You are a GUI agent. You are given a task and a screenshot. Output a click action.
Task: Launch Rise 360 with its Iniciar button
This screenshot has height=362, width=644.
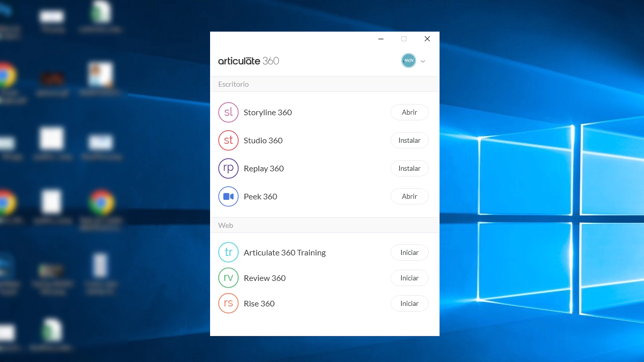(x=409, y=303)
